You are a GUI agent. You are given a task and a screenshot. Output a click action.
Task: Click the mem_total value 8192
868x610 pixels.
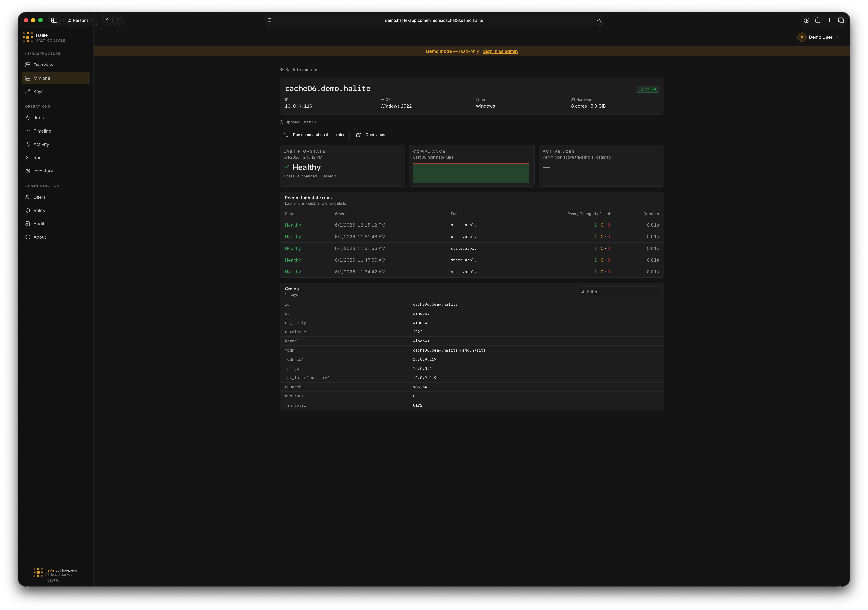(x=418, y=405)
